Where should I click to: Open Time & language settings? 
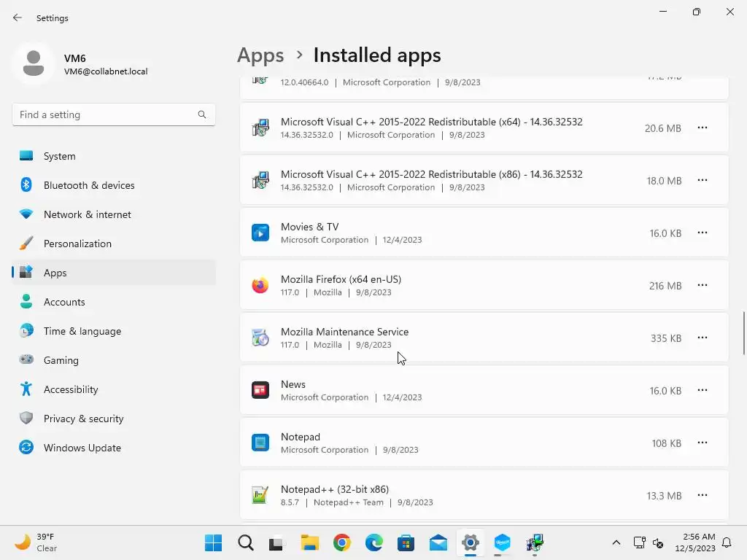(x=113, y=331)
